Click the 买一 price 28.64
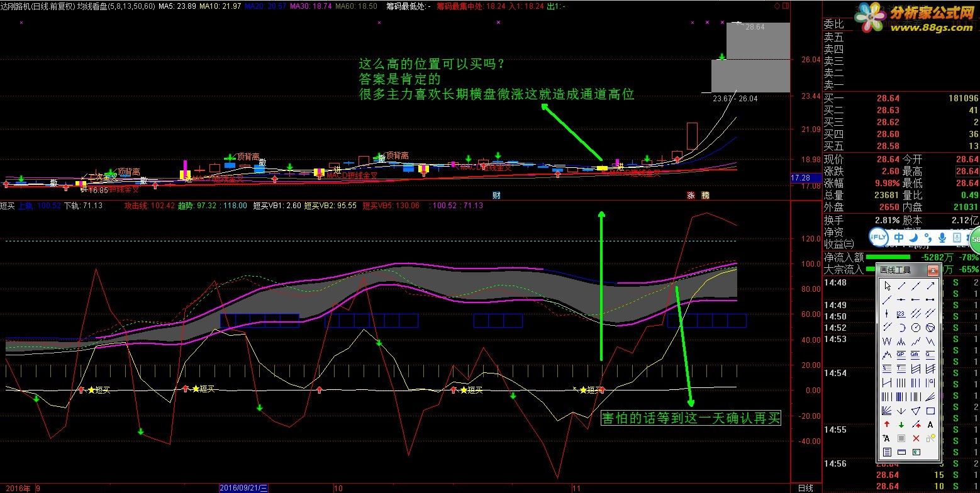The width and height of the screenshot is (980, 493). (888, 98)
